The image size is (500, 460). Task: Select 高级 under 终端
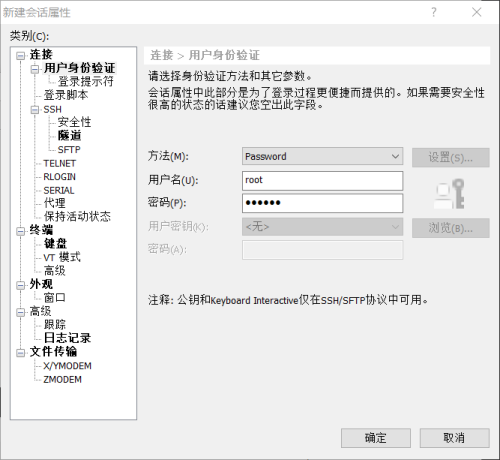pyautogui.click(x=54, y=271)
